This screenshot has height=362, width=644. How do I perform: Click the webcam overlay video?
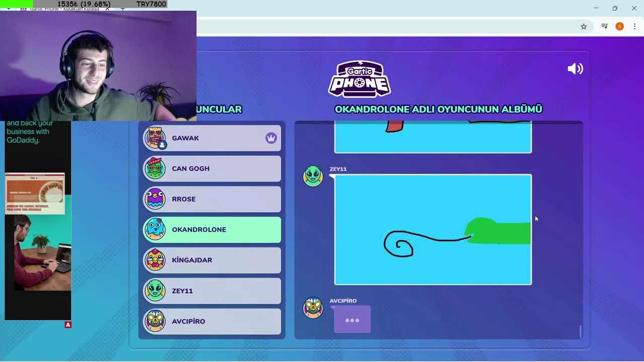point(98,66)
